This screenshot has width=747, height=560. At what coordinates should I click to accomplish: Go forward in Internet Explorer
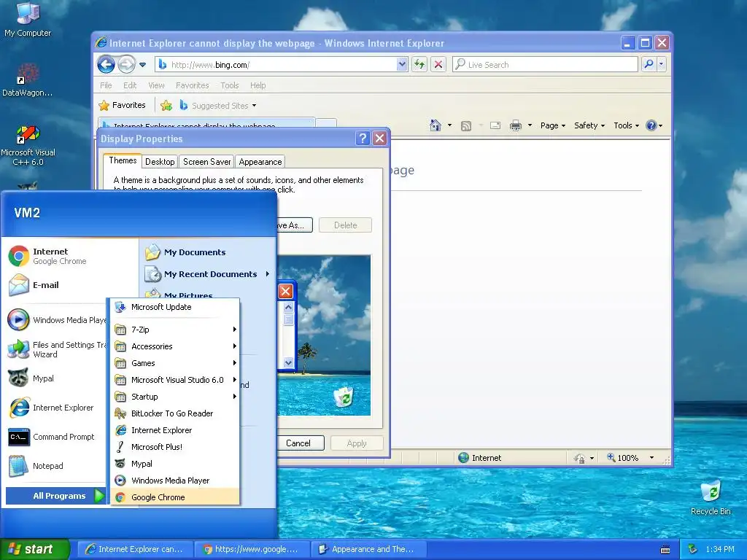pos(126,64)
